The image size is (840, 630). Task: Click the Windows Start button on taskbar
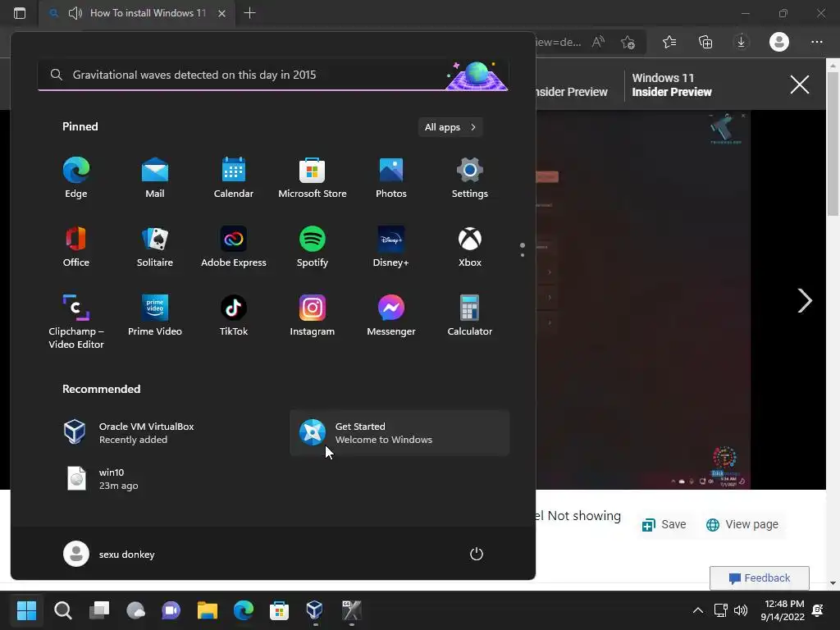click(x=26, y=610)
